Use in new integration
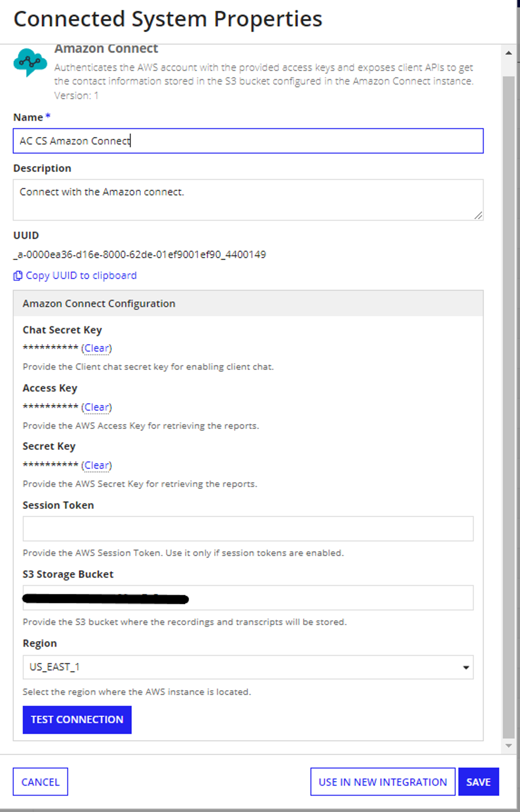Screen dimensions: 520x812 [383, 782]
